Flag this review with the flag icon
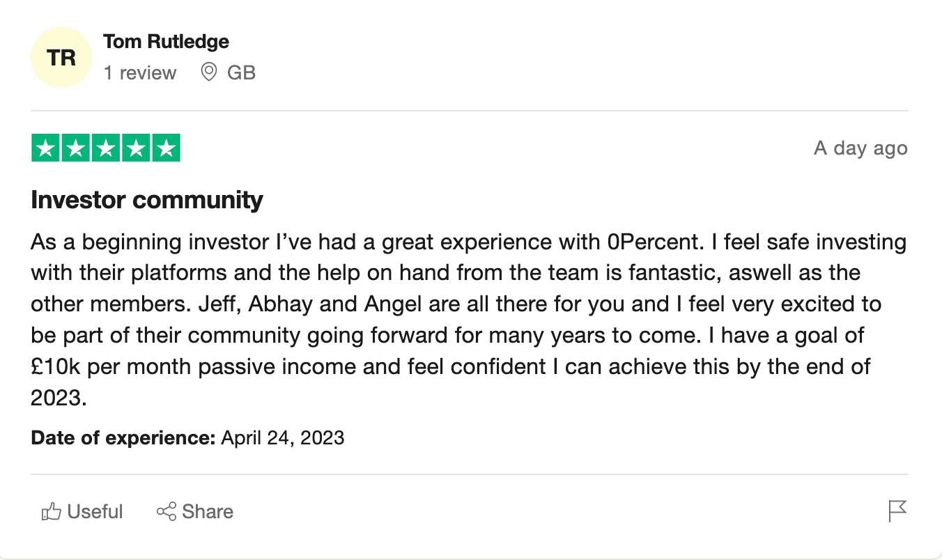 [898, 511]
